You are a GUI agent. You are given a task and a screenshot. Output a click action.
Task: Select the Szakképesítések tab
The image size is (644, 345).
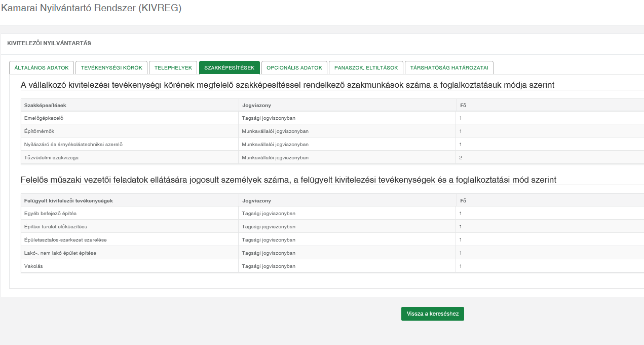click(x=229, y=67)
